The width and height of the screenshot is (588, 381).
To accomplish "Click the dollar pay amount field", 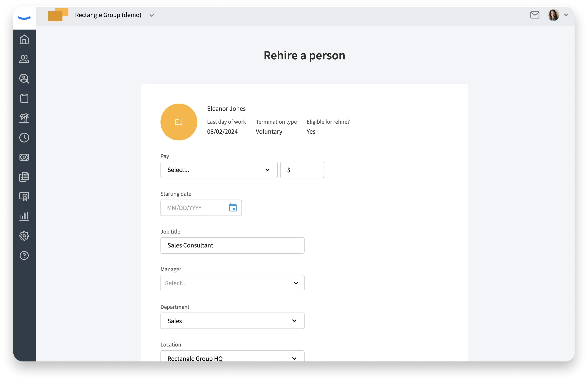I will pyautogui.click(x=302, y=170).
